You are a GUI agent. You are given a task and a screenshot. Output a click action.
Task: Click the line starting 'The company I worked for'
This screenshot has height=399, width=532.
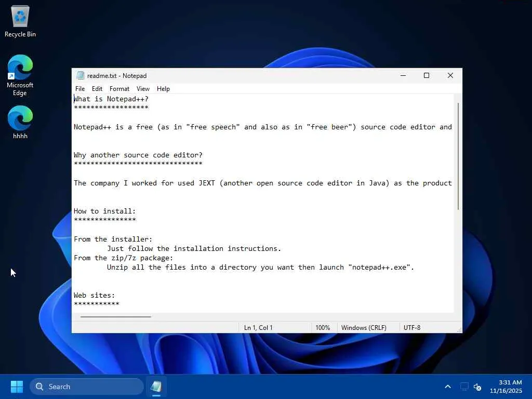262,183
